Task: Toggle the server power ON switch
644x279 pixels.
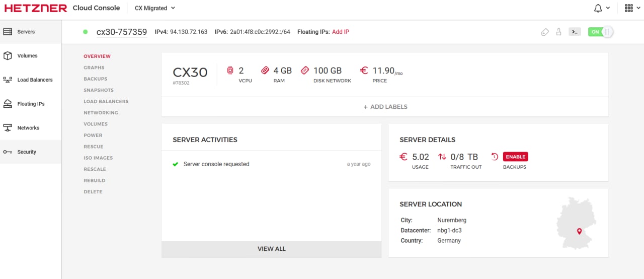Action: (x=601, y=32)
